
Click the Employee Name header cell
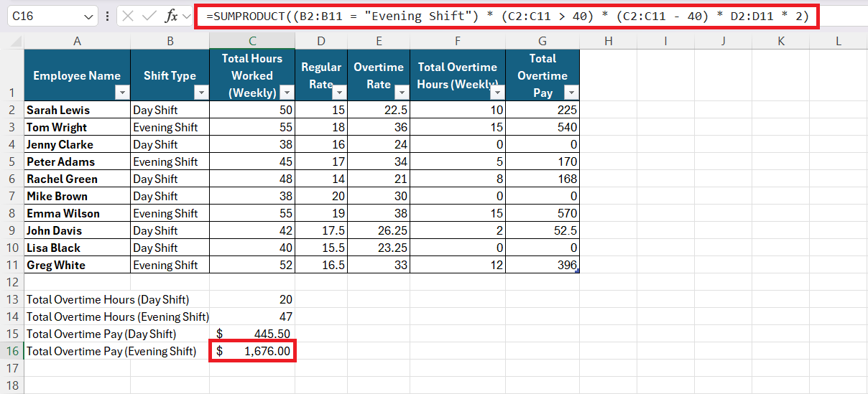coord(78,75)
